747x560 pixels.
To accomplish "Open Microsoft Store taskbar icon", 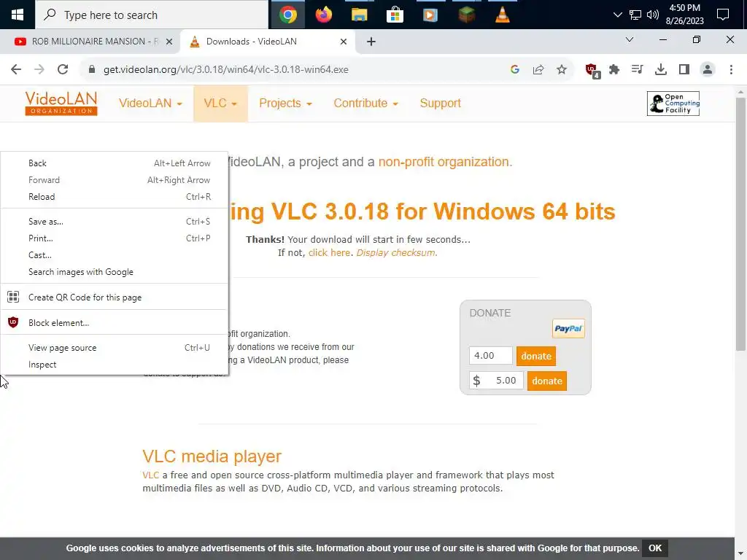I will 395,15.
